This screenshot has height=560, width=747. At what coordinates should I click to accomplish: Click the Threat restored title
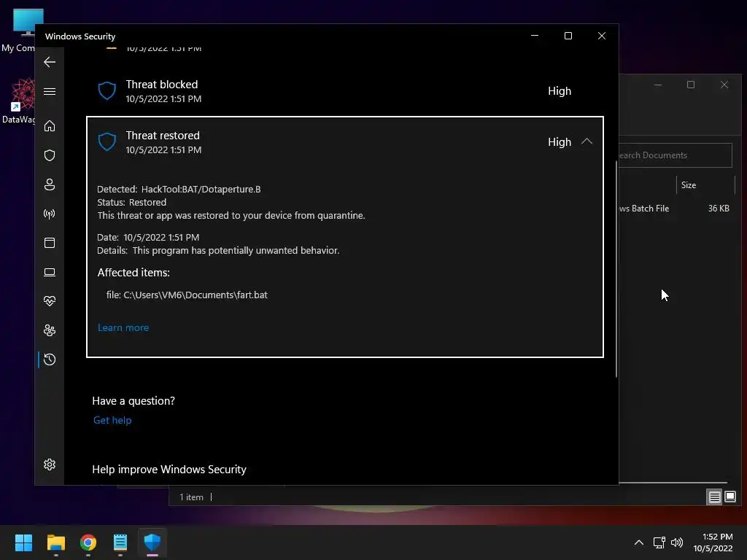(x=163, y=135)
